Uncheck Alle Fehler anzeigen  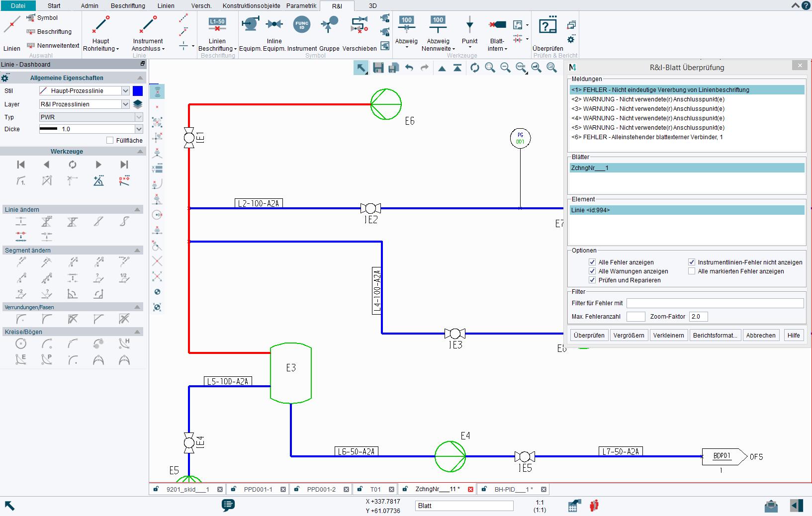coord(592,262)
